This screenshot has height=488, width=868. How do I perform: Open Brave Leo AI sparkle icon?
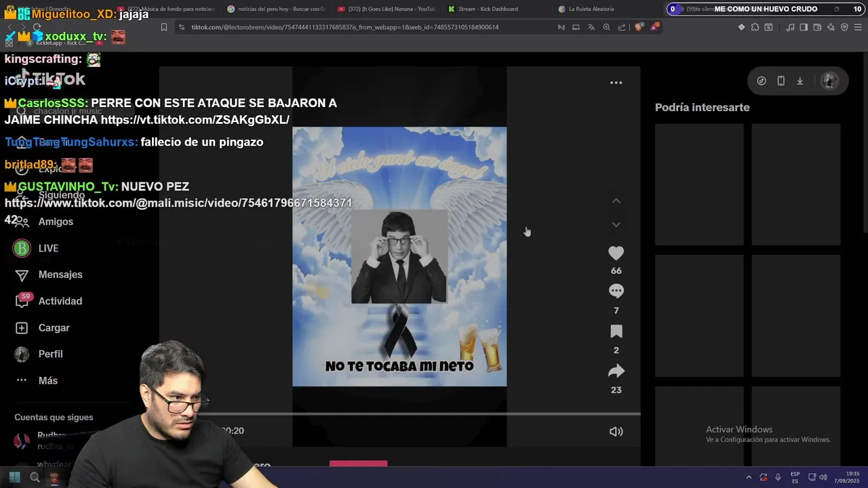click(831, 27)
